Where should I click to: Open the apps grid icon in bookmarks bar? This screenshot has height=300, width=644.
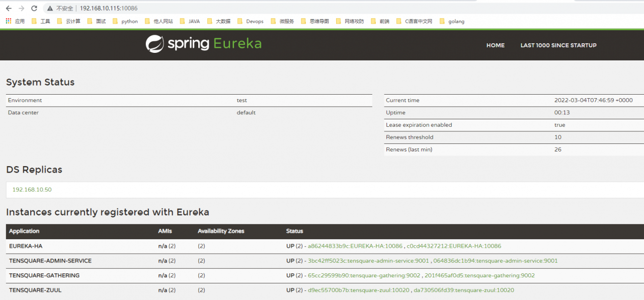click(x=9, y=21)
